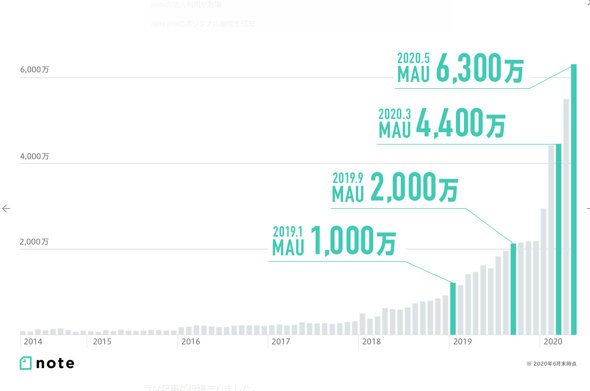Click the 4,000万 y-axis label
Image resolution: width=590 pixels, height=391 pixels.
pyautogui.click(x=34, y=156)
